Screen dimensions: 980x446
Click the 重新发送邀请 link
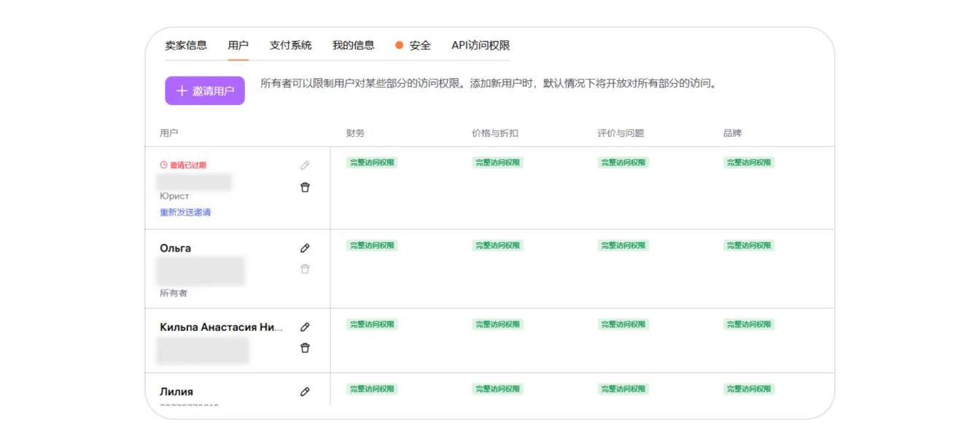pos(185,213)
